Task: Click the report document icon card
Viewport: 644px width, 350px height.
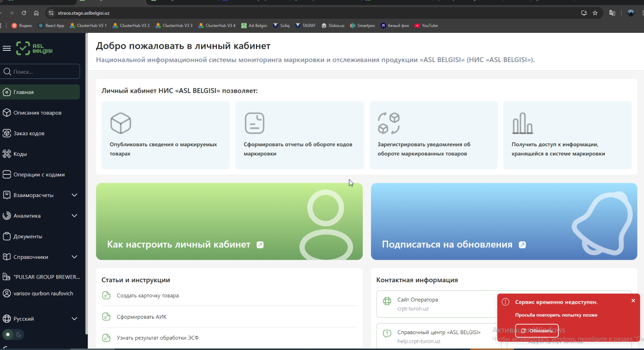Action: pos(254,123)
